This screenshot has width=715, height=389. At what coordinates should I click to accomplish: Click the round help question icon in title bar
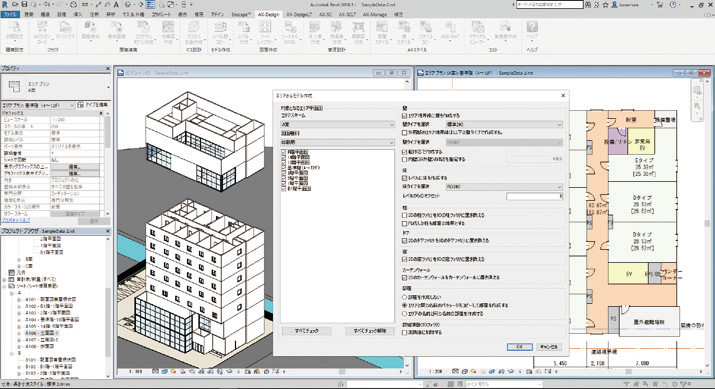[x=673, y=5]
